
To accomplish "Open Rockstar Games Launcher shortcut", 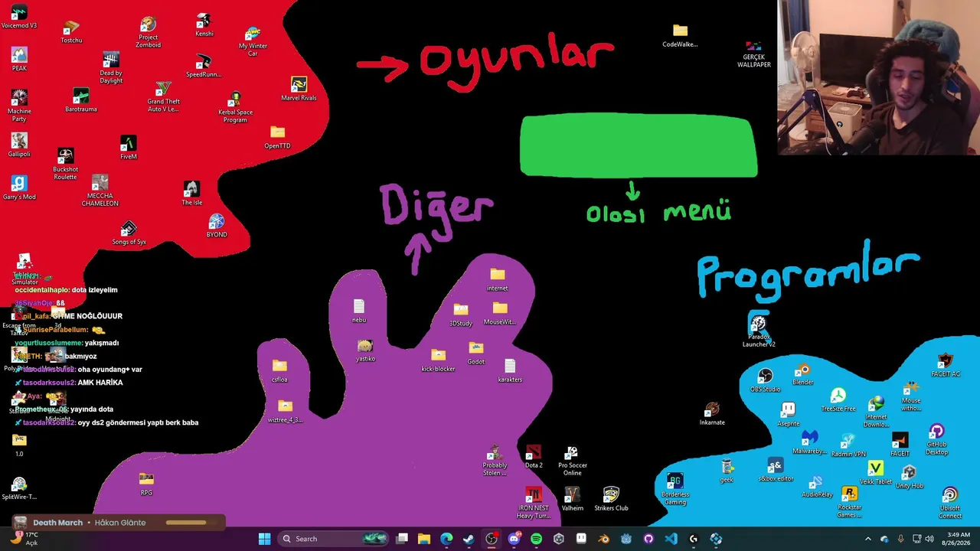I will point(849,502).
